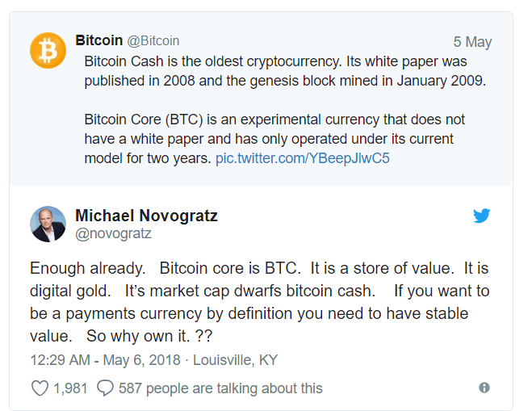Click the @Bitcoin handle
532x411 pixels.
(x=153, y=40)
